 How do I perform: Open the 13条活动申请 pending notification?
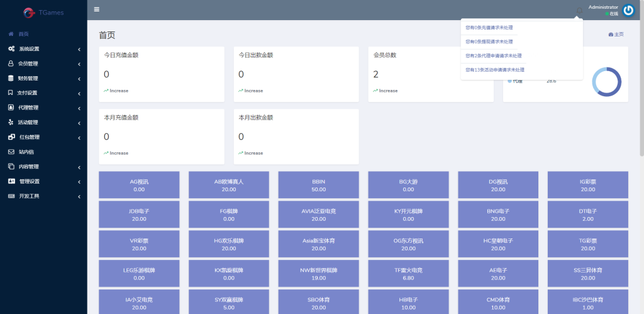[x=495, y=70]
